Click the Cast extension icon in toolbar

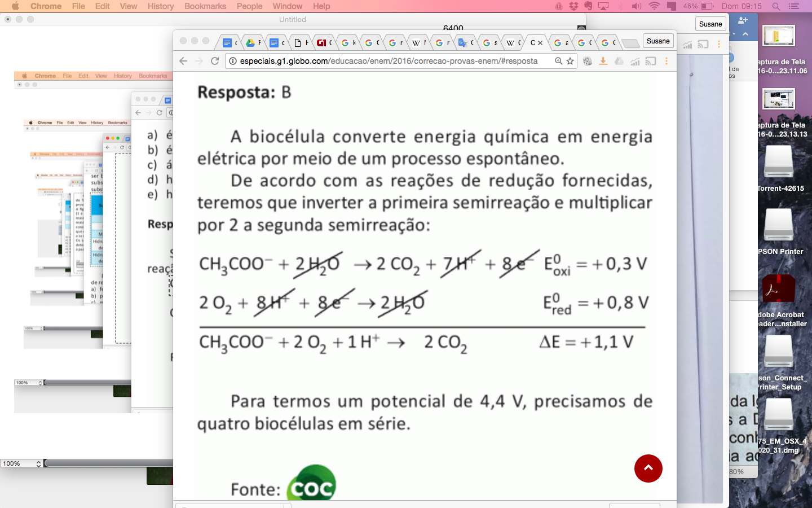point(651,61)
